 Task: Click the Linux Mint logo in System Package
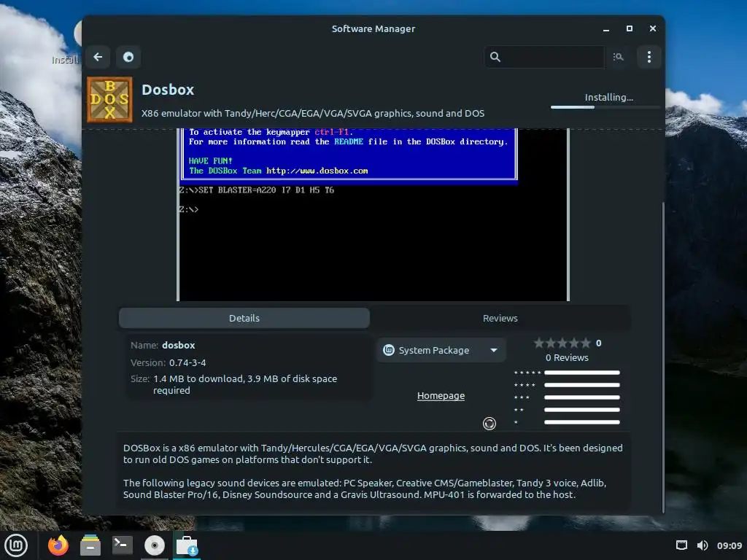pyautogui.click(x=389, y=351)
